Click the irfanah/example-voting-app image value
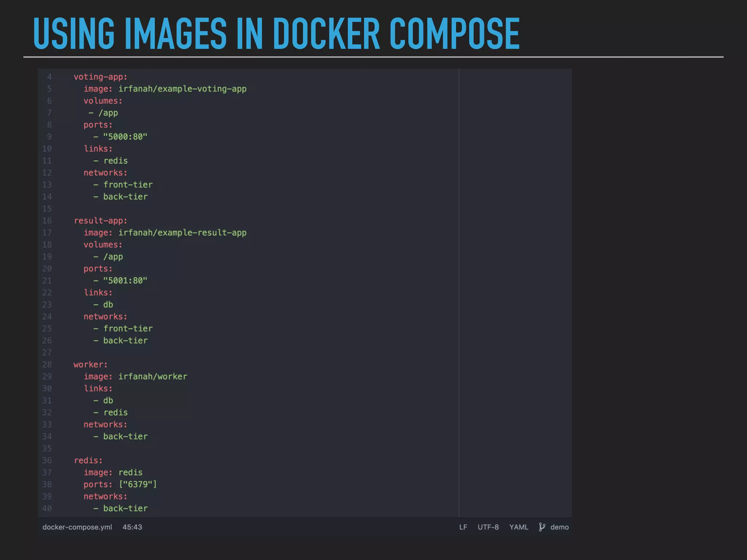Screen dimensions: 747x560 click(182, 89)
